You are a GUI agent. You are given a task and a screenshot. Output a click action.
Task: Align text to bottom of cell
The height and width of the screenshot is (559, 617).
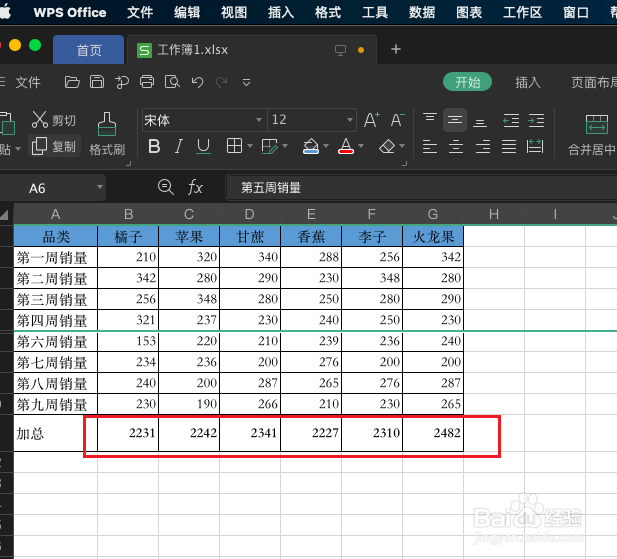point(480,120)
